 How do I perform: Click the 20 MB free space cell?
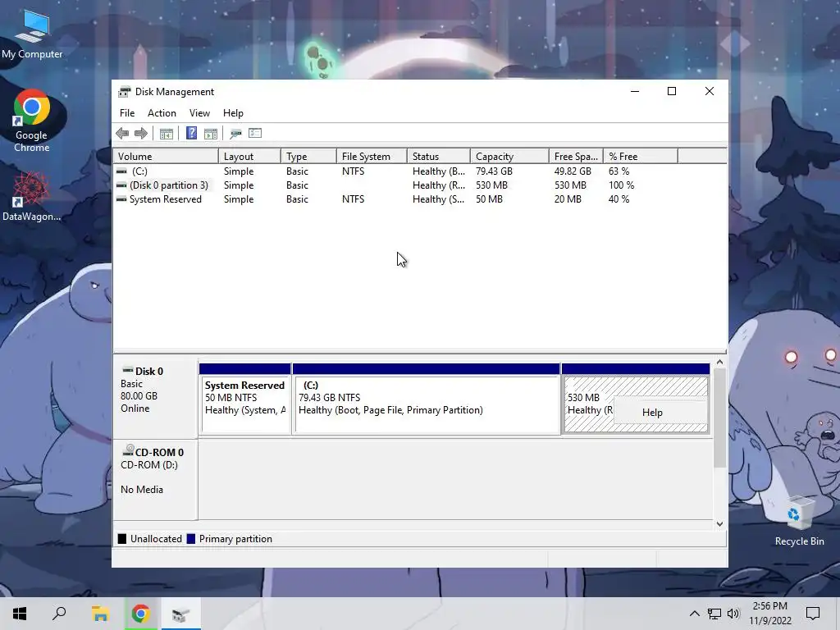point(568,199)
